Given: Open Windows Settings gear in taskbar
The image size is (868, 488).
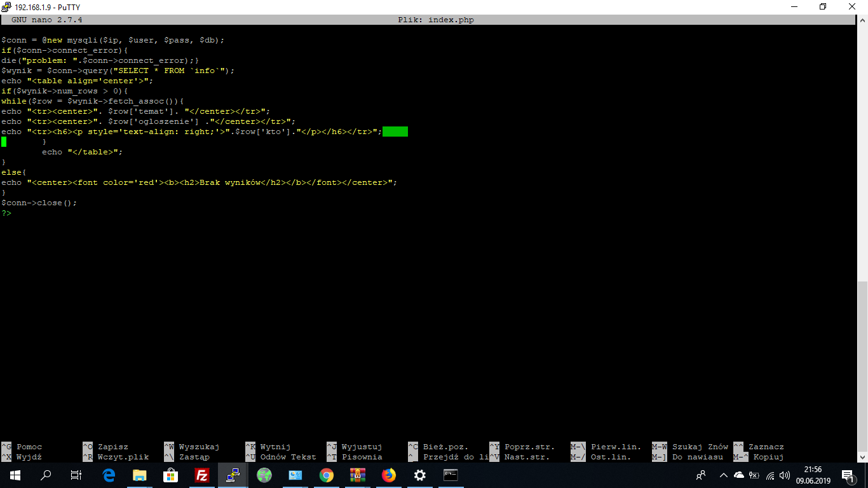Looking at the screenshot, I should (x=419, y=475).
